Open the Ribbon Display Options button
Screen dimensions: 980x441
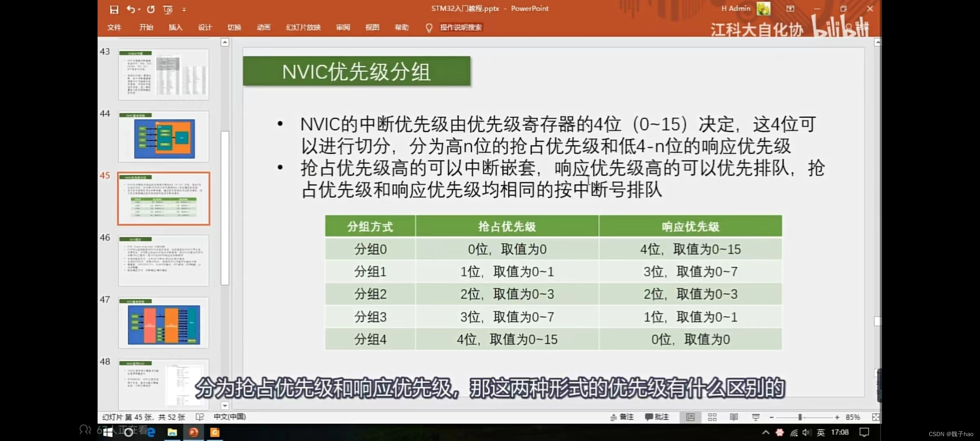click(790, 9)
